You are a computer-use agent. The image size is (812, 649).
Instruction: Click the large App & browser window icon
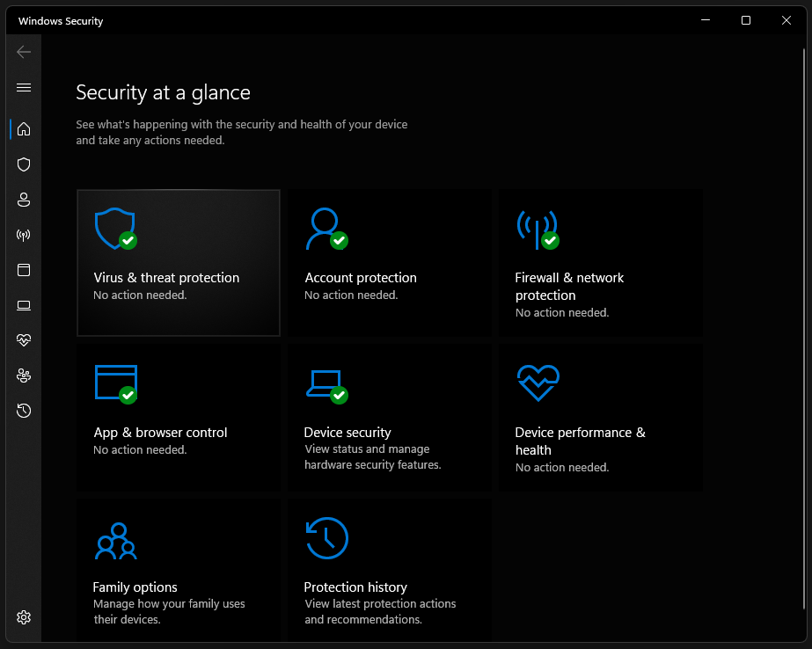click(116, 384)
